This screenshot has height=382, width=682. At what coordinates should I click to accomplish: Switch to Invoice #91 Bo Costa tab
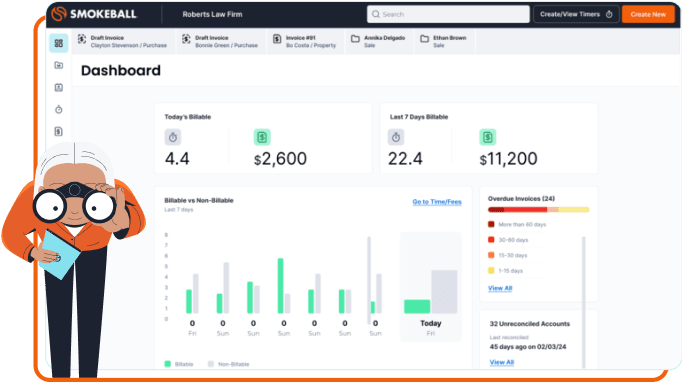(305, 41)
